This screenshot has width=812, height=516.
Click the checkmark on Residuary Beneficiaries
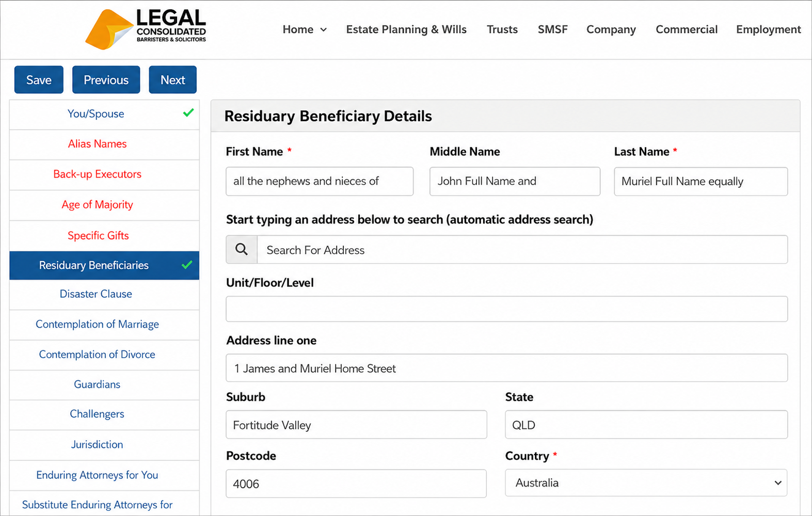pos(187,265)
